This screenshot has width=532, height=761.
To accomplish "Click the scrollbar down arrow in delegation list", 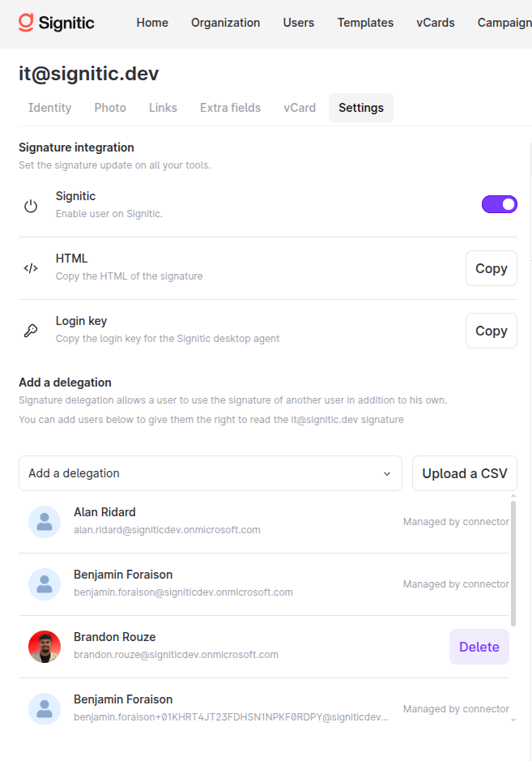I will point(513,720).
